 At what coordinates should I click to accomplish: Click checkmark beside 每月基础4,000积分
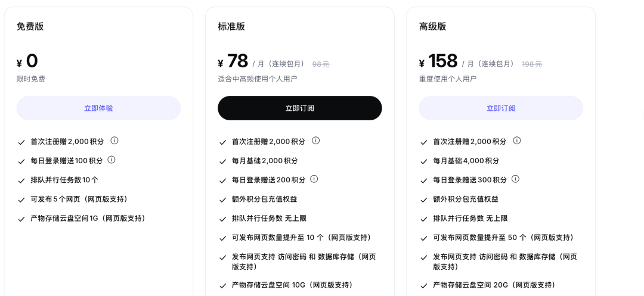pyautogui.click(x=424, y=161)
